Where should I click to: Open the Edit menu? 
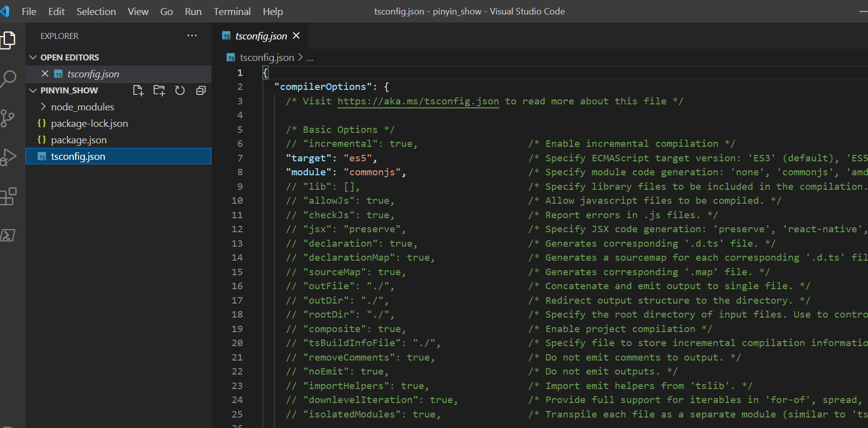coord(56,11)
